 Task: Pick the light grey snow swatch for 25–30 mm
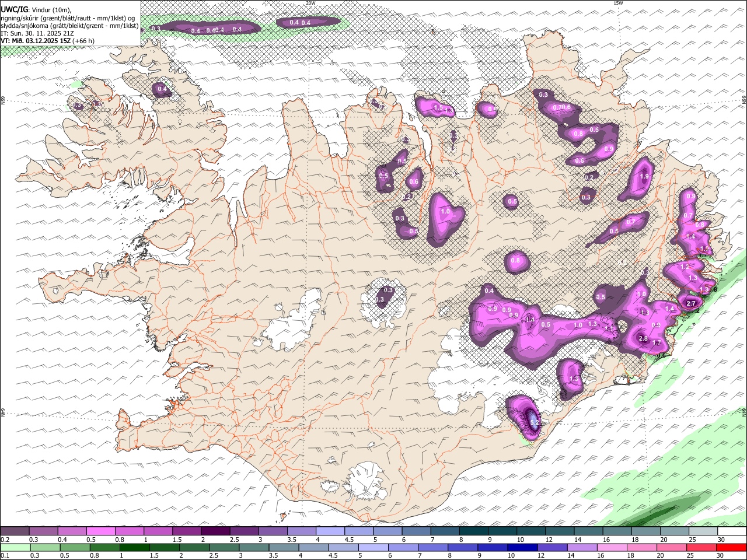703,531
